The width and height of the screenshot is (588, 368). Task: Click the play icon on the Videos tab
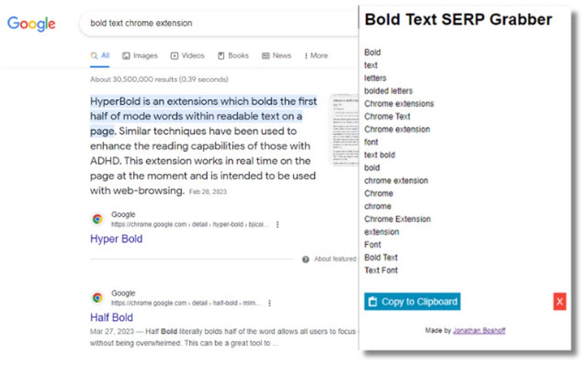click(174, 55)
